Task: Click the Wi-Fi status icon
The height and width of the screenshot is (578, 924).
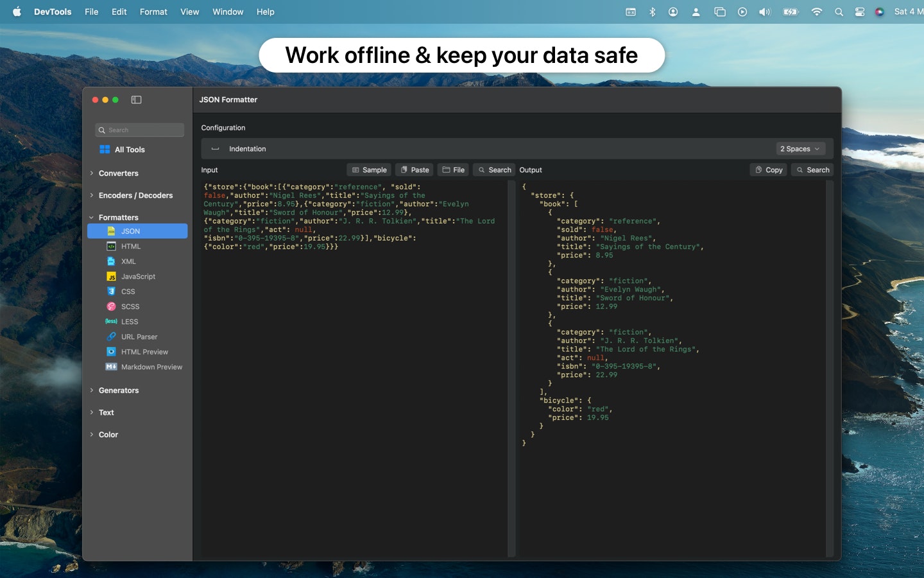Action: coord(816,12)
